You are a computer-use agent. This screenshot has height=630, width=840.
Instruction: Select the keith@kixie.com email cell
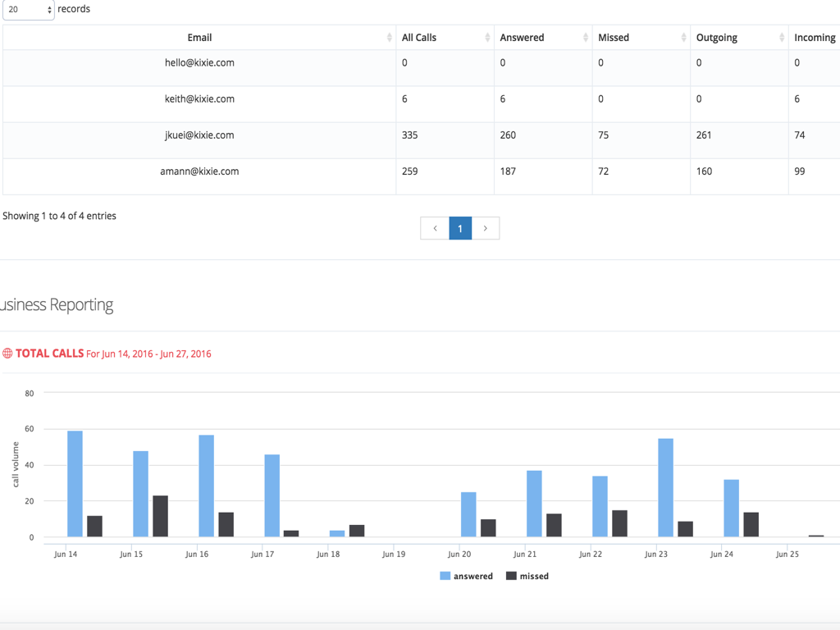point(199,99)
